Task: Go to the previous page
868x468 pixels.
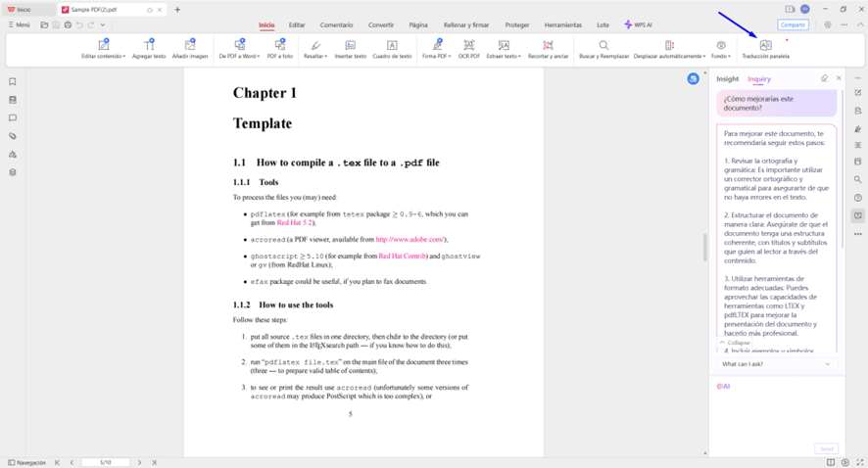Action: [72, 462]
